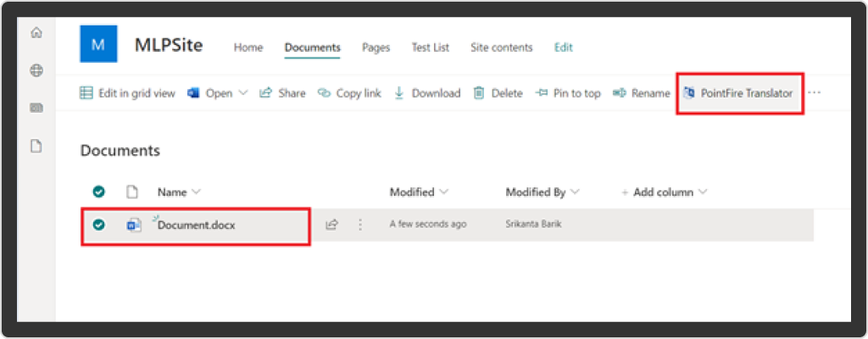Viewport: 868px width, 339px height.
Task: Open the Home icon in left rail
Action: 36,33
